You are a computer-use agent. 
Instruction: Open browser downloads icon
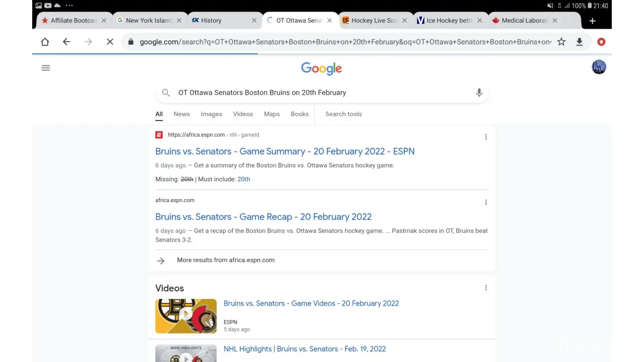(580, 42)
